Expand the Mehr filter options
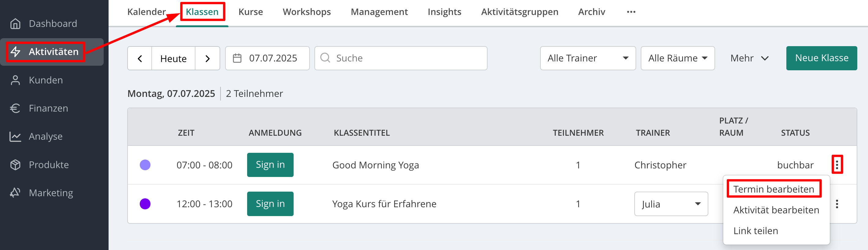 pos(749,58)
